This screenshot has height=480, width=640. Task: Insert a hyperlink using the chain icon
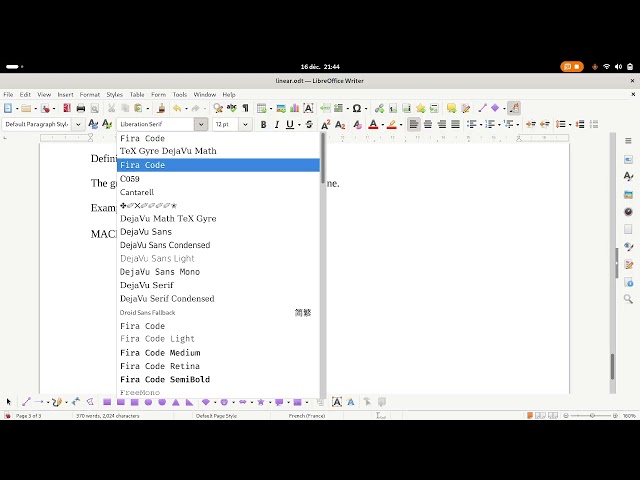379,108
